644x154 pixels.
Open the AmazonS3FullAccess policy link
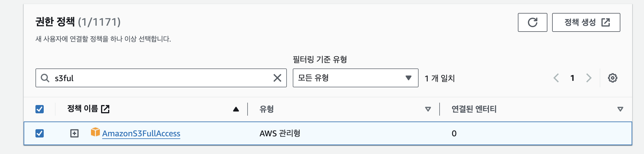141,134
